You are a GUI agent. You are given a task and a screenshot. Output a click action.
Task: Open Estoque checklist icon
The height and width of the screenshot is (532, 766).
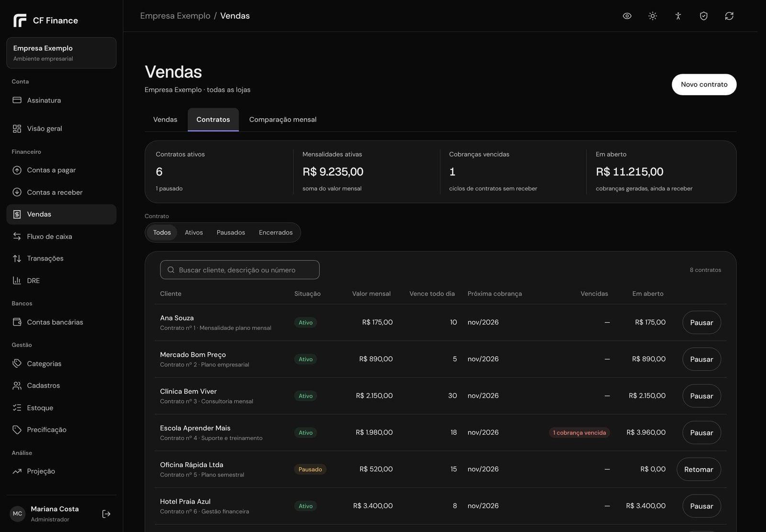pos(17,407)
